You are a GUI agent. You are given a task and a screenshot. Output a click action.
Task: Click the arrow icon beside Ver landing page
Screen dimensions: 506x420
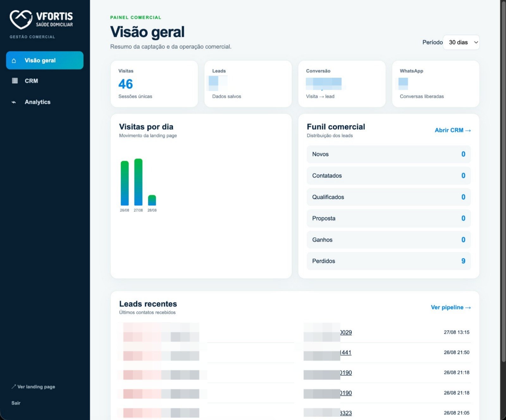14,387
